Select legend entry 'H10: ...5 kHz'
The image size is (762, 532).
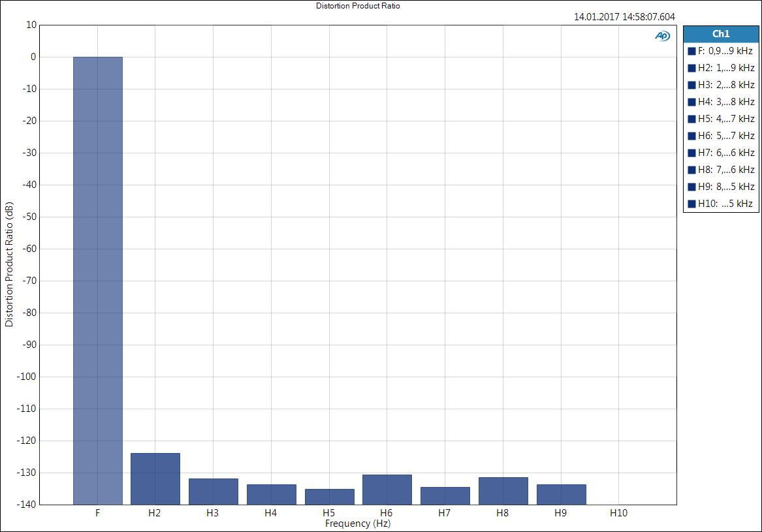point(721,204)
